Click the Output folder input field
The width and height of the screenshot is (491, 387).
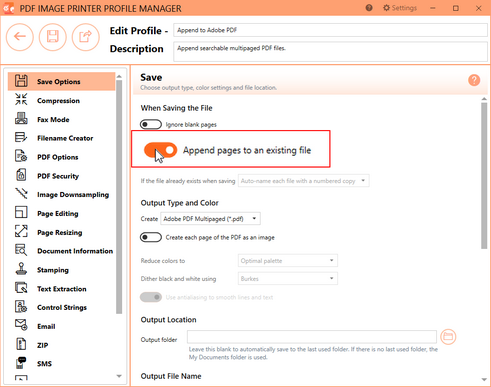tap(312, 337)
